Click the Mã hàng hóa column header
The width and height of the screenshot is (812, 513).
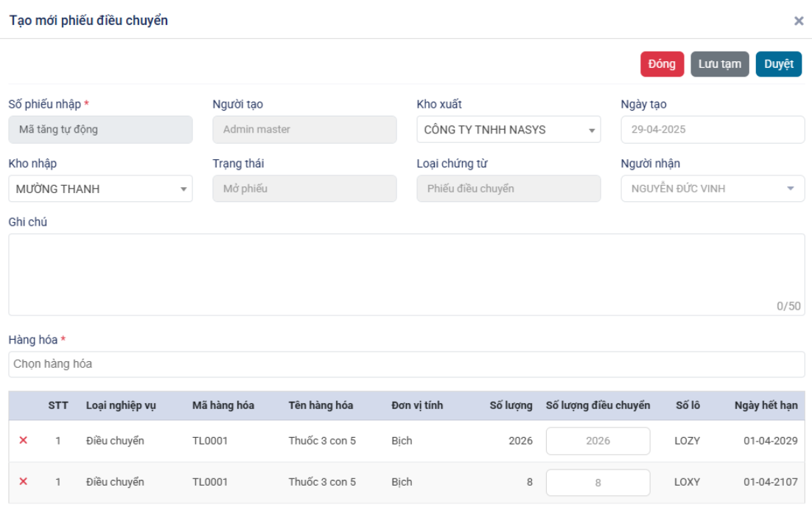point(223,405)
